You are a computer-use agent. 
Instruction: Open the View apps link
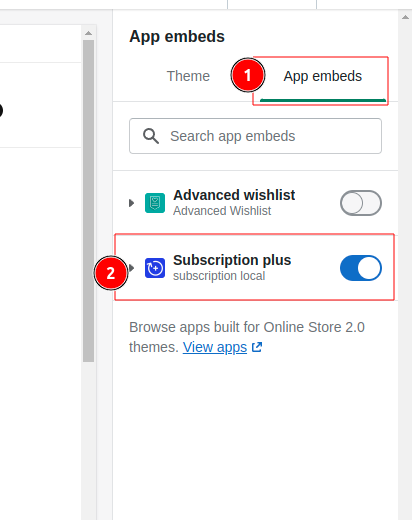pos(215,347)
